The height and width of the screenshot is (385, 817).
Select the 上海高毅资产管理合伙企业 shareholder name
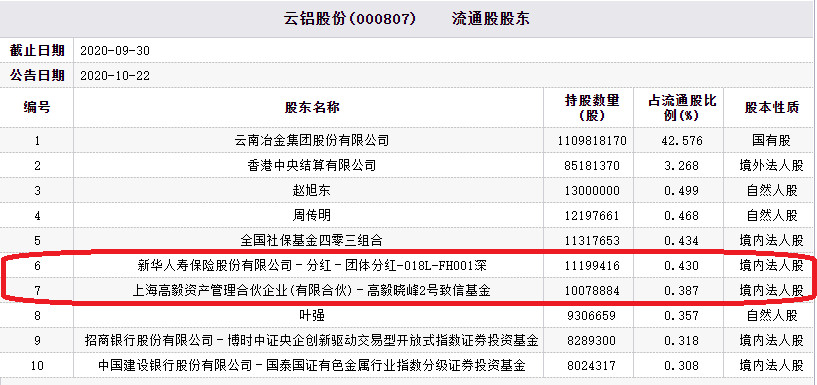click(x=312, y=291)
